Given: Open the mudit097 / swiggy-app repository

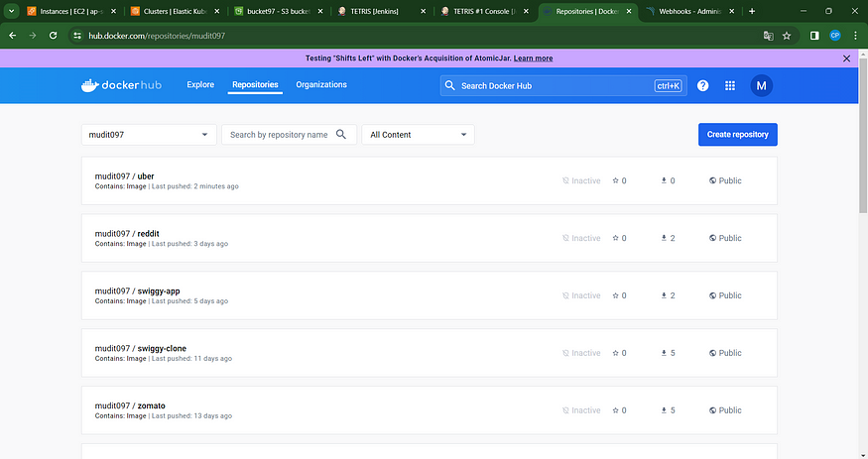Looking at the screenshot, I should coord(429,295).
